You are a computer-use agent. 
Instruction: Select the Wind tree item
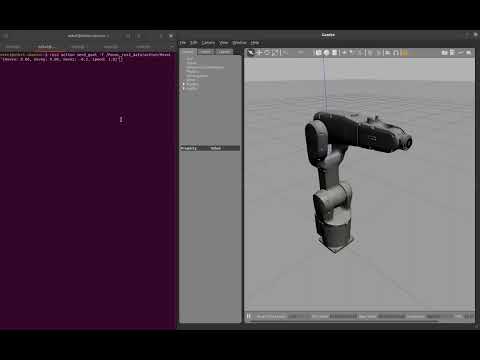[191, 80]
